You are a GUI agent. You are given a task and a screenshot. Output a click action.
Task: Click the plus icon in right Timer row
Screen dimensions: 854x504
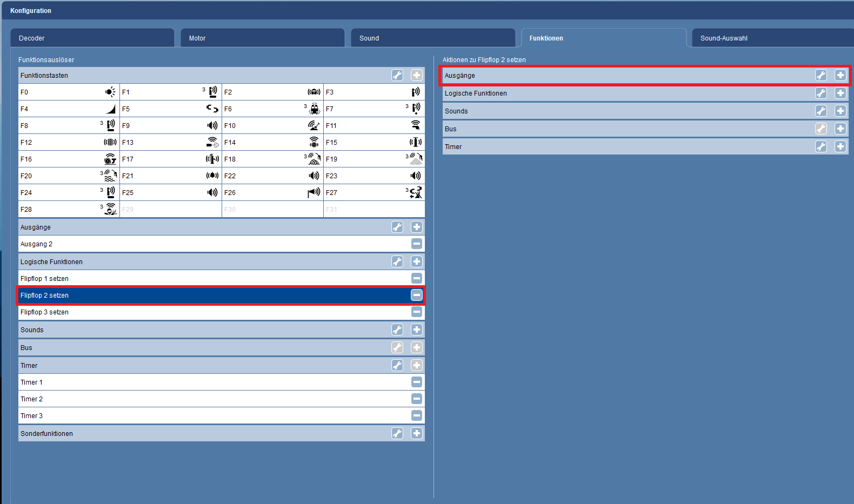point(840,146)
